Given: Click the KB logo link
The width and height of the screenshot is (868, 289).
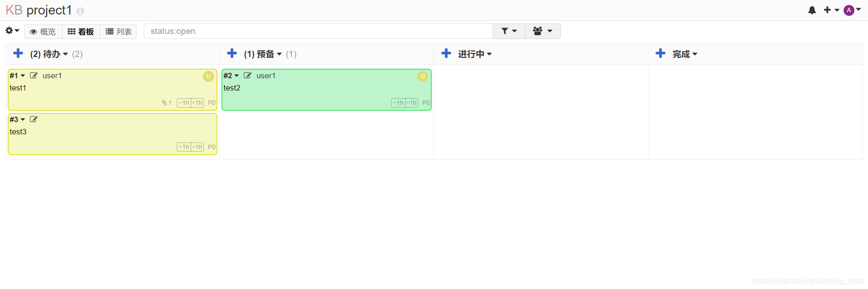Looking at the screenshot, I should 14,10.
